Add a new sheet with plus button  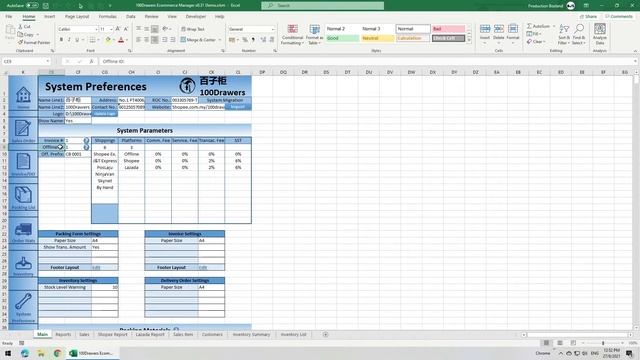pyautogui.click(x=325, y=334)
